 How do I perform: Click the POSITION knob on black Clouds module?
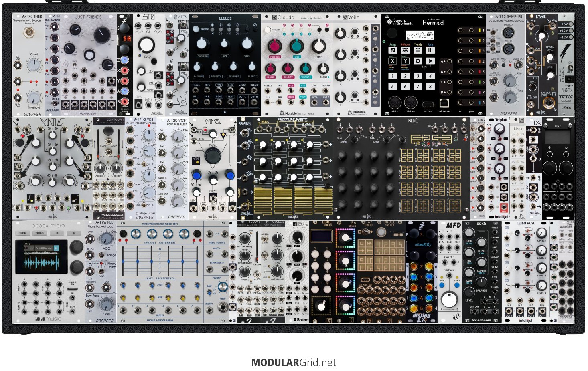(203, 44)
